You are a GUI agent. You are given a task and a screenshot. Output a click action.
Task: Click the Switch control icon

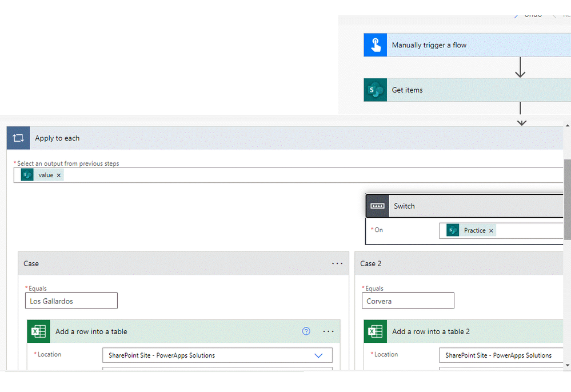pos(377,206)
